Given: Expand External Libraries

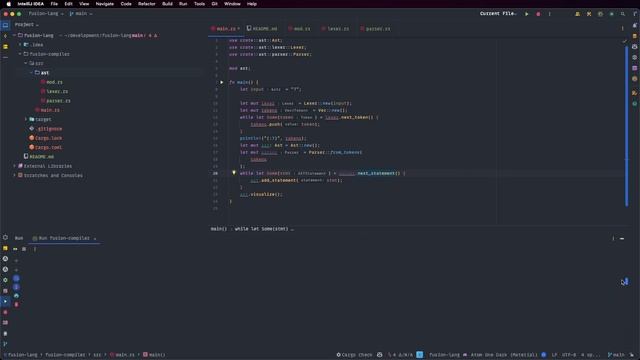Looking at the screenshot, I should coord(14,166).
